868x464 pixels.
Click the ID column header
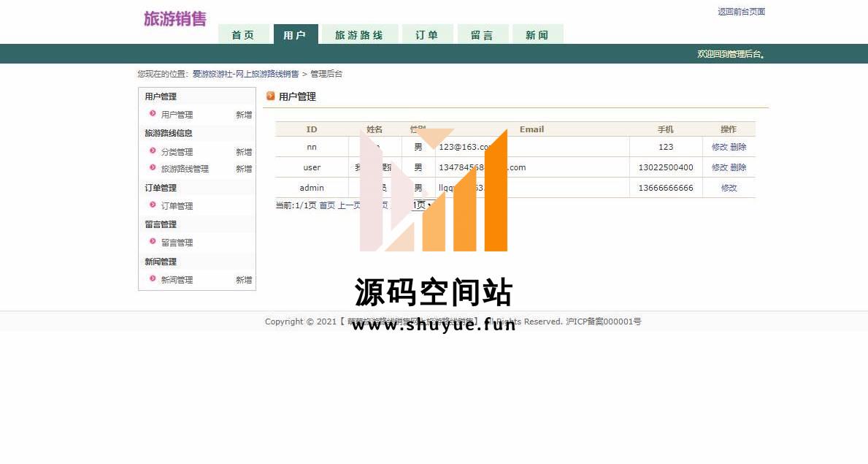(312, 129)
